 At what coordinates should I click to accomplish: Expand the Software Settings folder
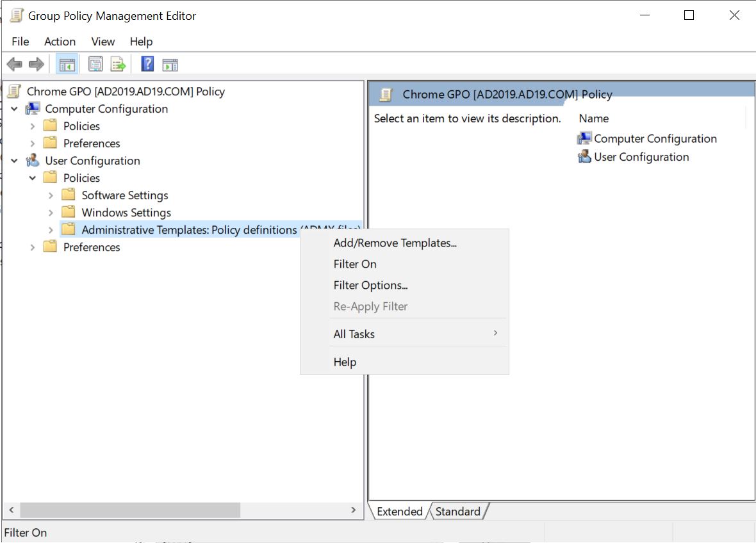coord(51,195)
